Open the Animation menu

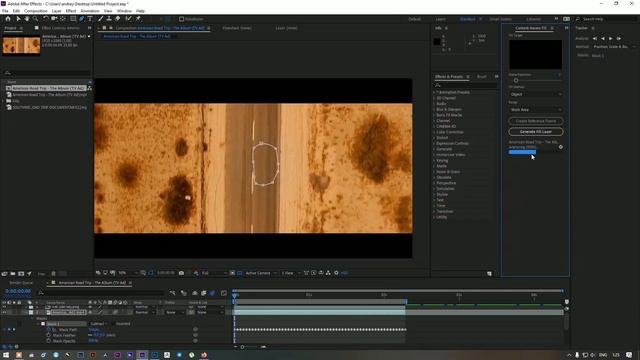tap(90, 11)
